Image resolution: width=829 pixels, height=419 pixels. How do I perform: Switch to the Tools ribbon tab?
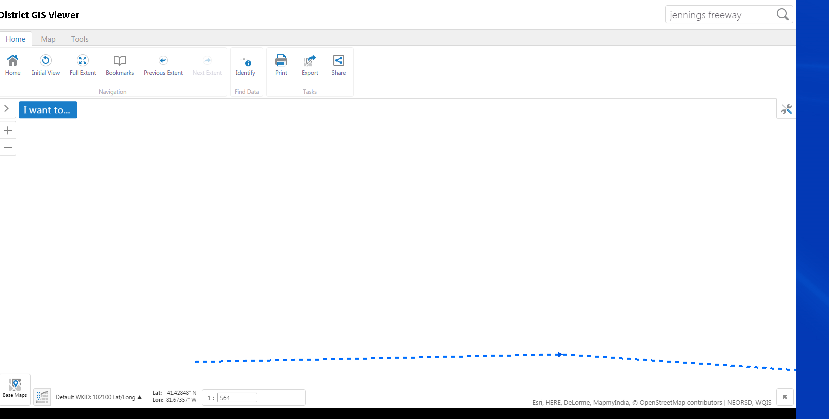[x=79, y=39]
